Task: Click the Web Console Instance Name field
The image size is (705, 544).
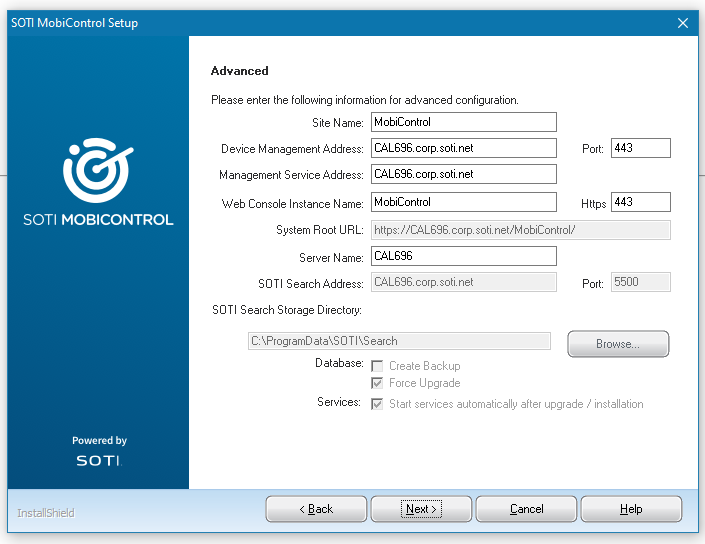Action: [464, 202]
